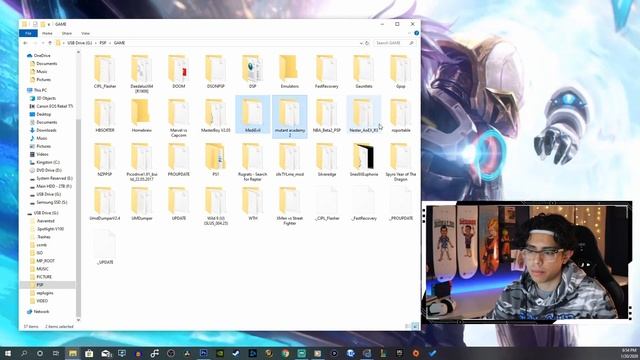Select the NBA_Beta2_PSP folder
Viewport: 640px width, 360px height.
click(x=327, y=116)
